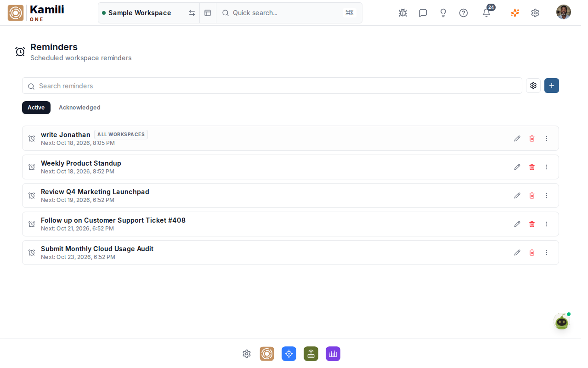Click the orange AI sparkle icon

[x=515, y=13]
